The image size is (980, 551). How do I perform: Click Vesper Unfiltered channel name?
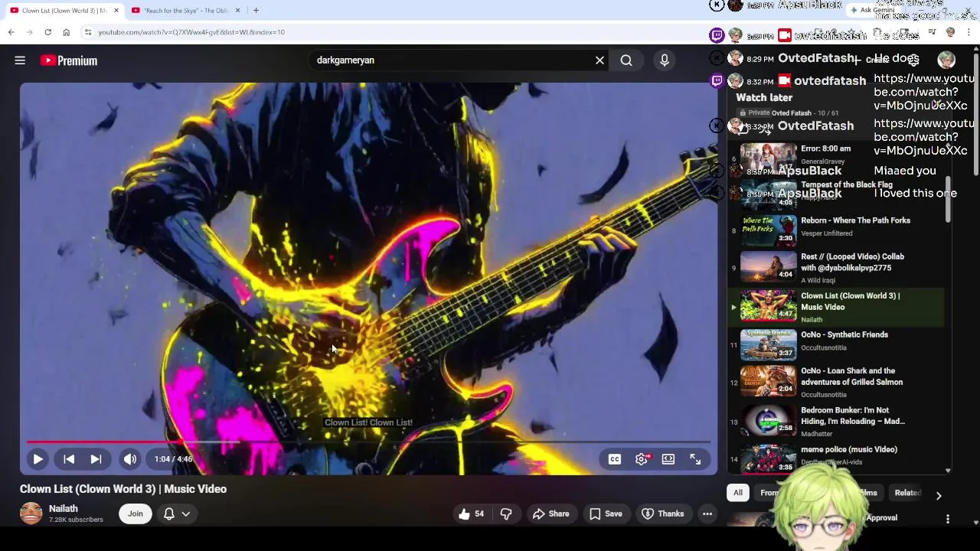[826, 233]
